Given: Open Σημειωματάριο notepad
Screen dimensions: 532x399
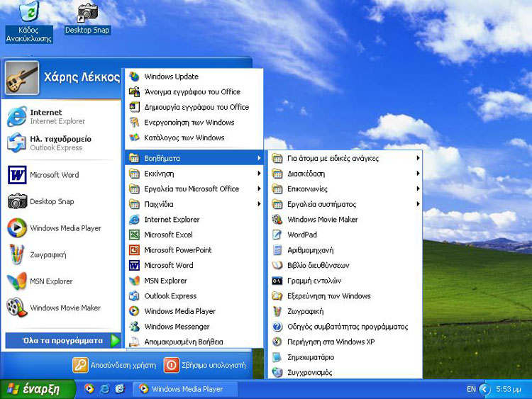Looking at the screenshot, I should (x=345, y=357).
